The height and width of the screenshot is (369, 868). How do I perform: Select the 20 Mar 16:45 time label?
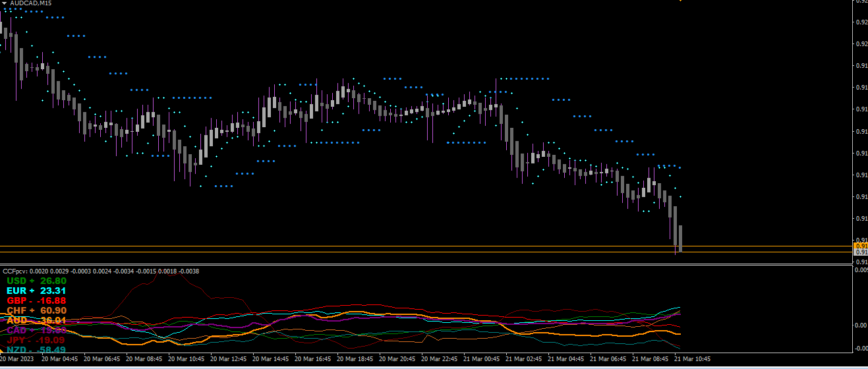click(x=313, y=360)
